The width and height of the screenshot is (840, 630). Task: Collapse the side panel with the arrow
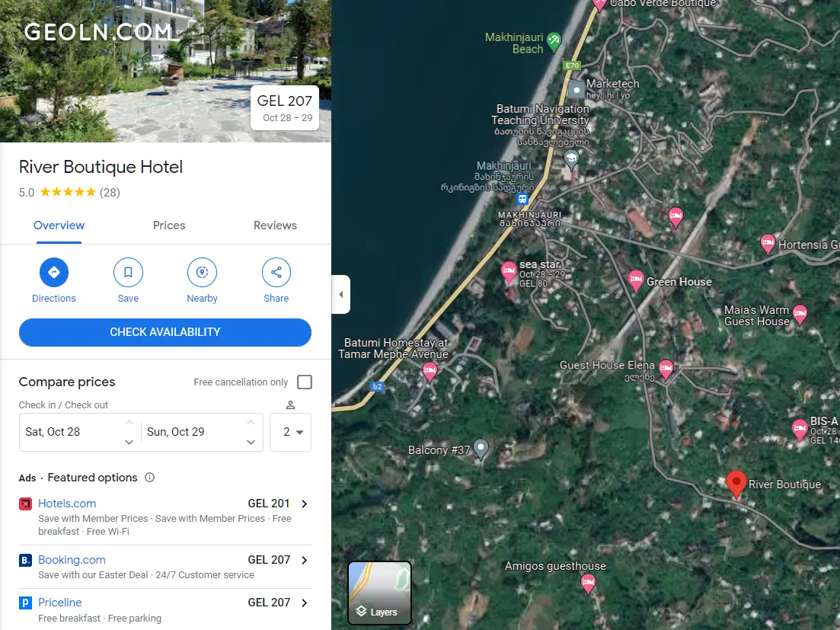tap(340, 294)
